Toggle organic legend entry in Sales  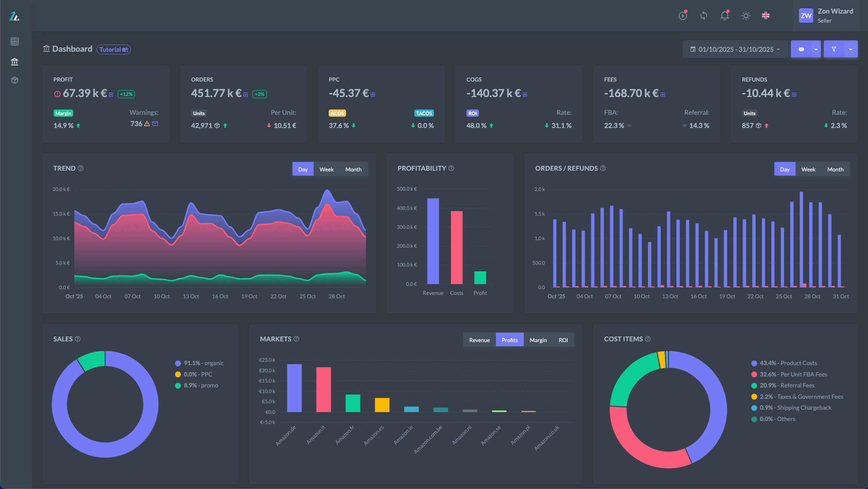tap(199, 363)
